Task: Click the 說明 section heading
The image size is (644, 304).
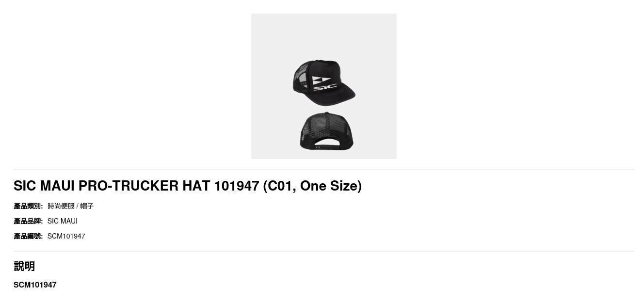Action: click(x=24, y=266)
